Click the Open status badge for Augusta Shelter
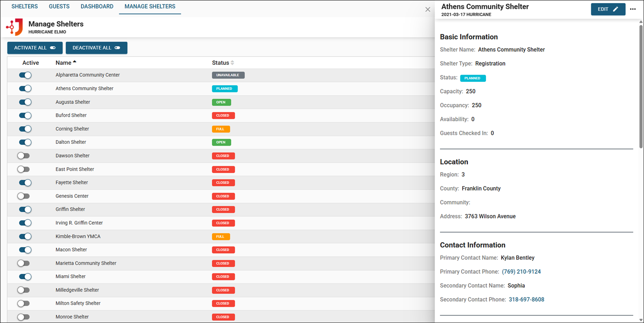The image size is (644, 323). (x=221, y=102)
